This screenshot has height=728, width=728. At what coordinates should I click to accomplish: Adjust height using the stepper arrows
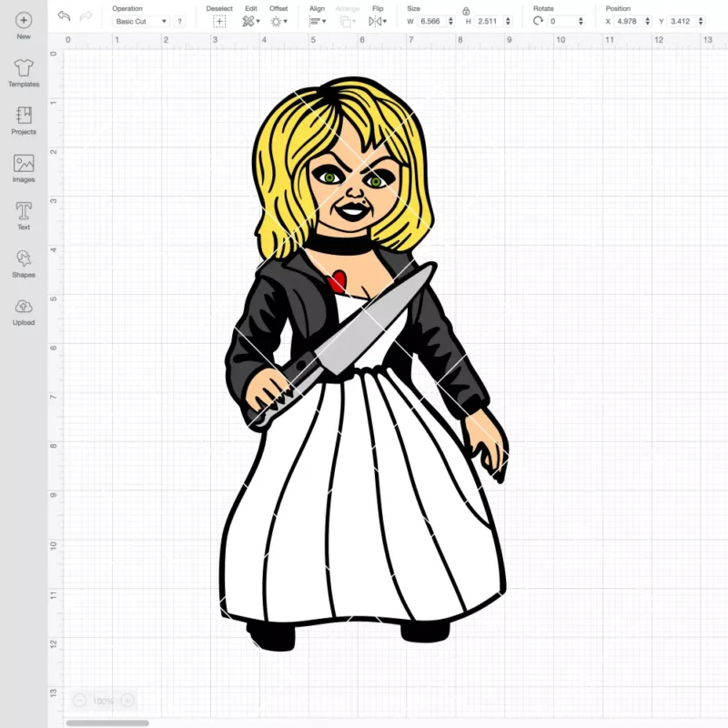[x=508, y=21]
